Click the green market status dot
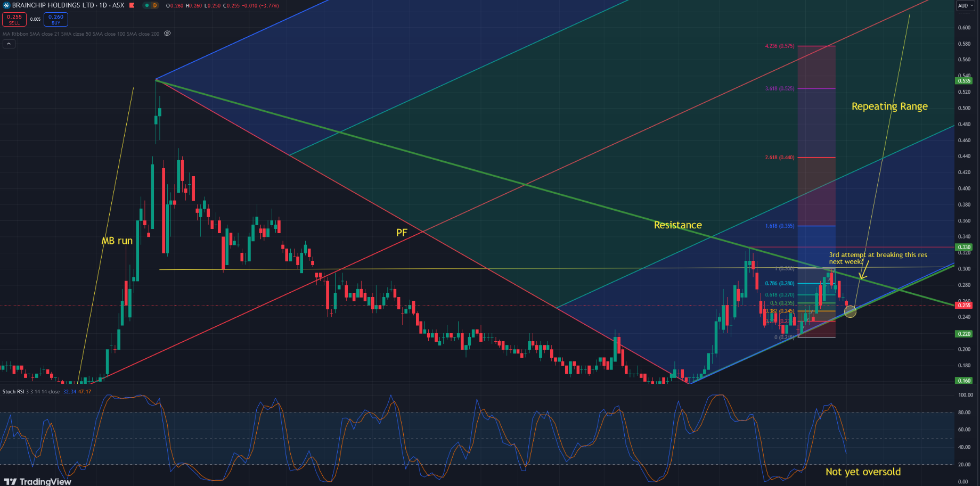980x486 pixels. (x=147, y=5)
